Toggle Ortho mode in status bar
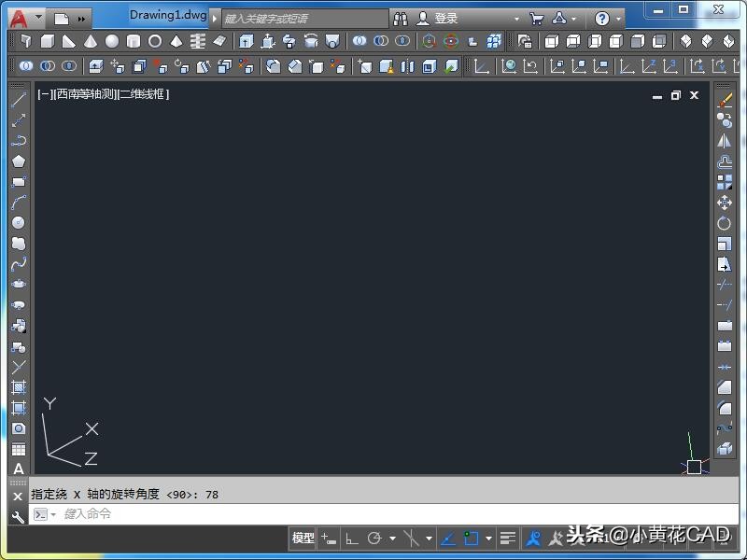Viewport: 747px width, 560px height. click(x=352, y=539)
